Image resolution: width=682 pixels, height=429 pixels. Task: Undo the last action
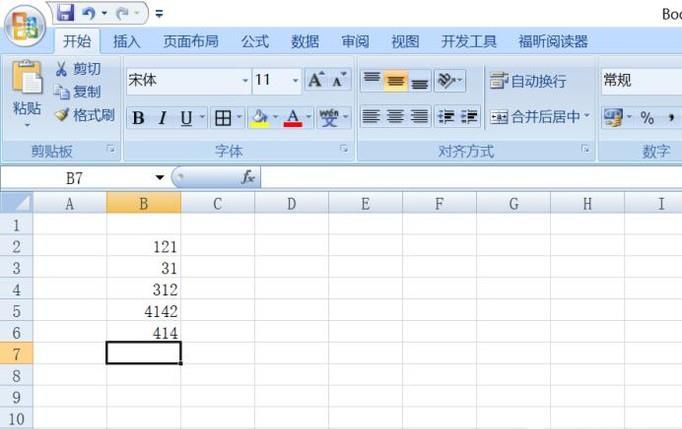(89, 13)
